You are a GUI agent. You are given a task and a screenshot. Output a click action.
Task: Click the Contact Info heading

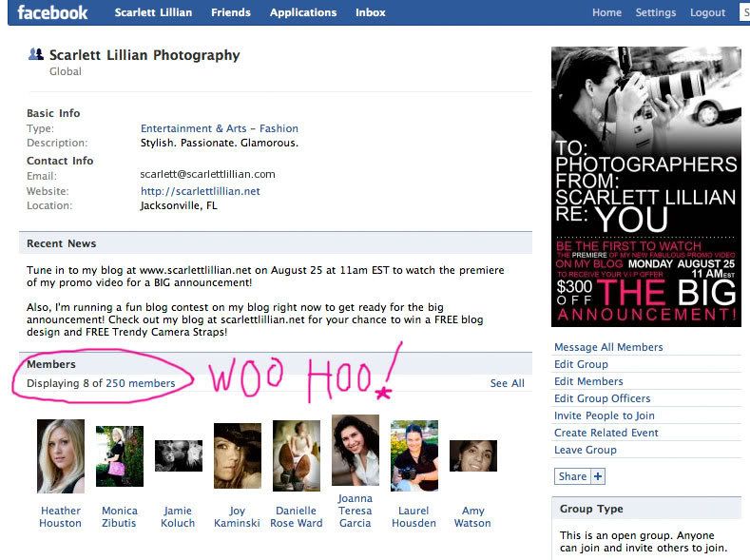point(60,161)
